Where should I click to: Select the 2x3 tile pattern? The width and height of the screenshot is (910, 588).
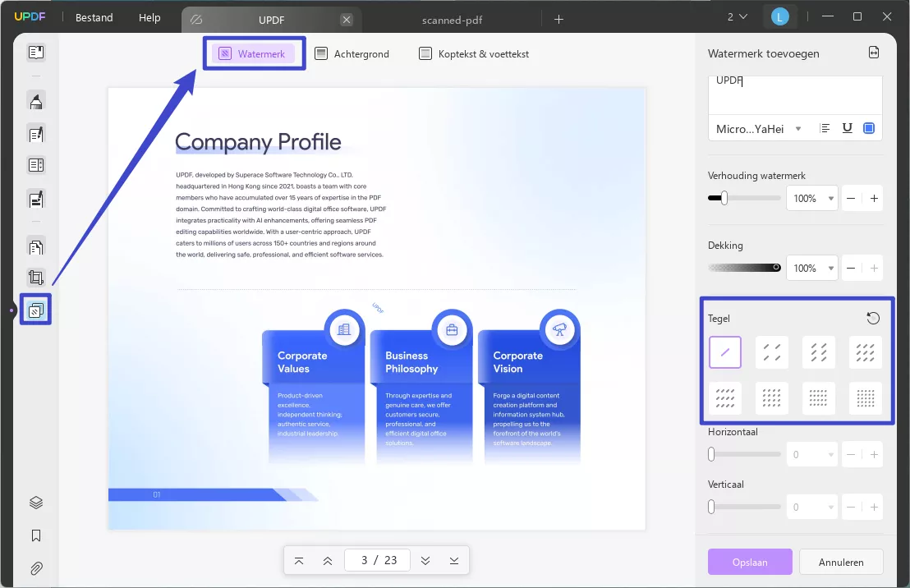coord(818,352)
